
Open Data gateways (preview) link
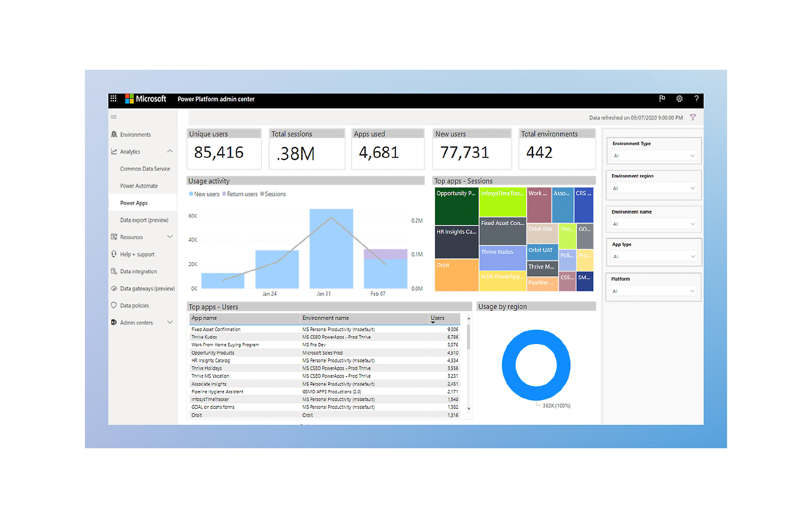[147, 289]
